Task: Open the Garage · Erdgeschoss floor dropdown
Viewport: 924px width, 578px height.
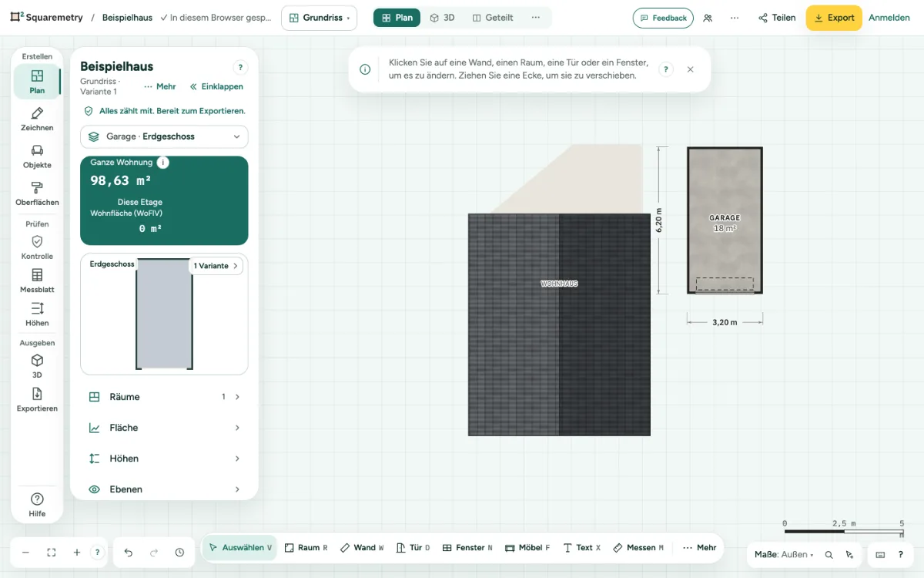Action: click(164, 136)
